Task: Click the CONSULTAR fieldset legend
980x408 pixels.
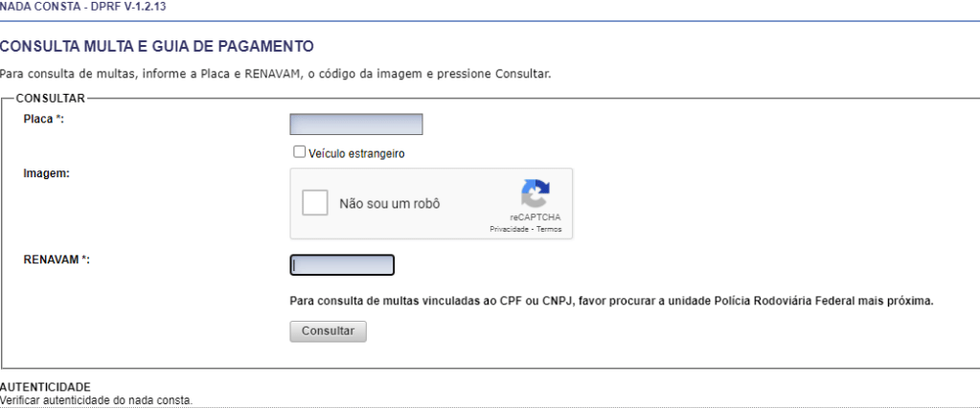Action: click(51, 98)
